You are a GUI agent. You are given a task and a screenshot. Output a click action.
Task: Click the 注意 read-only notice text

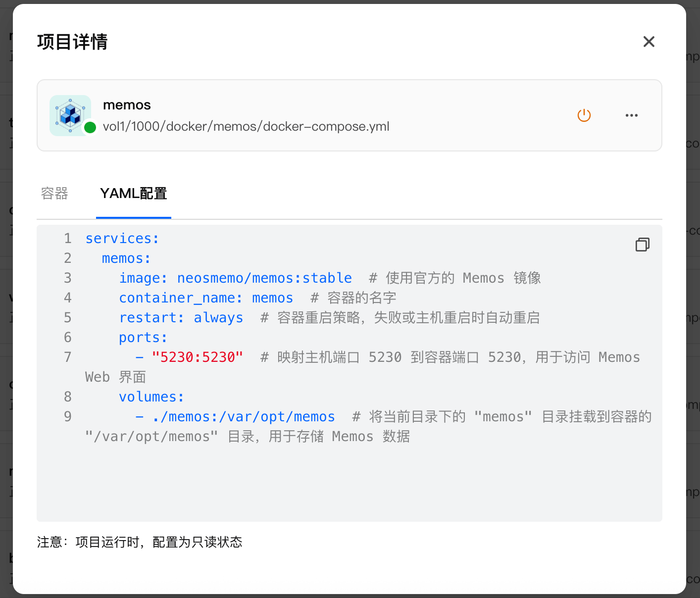[140, 542]
